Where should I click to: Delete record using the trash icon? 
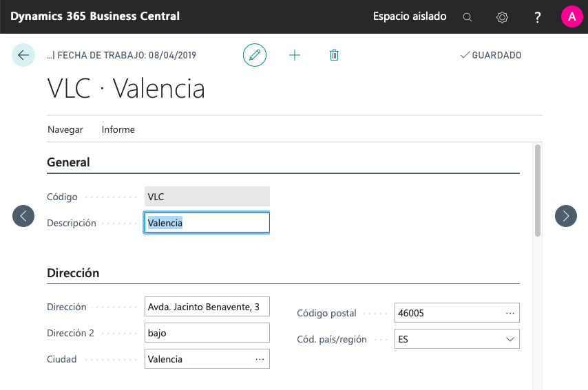point(335,55)
